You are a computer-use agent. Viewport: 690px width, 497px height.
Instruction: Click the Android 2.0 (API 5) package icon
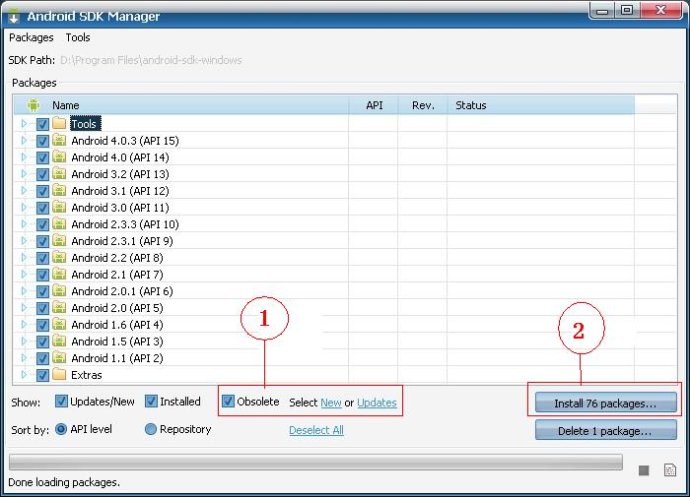(59, 308)
